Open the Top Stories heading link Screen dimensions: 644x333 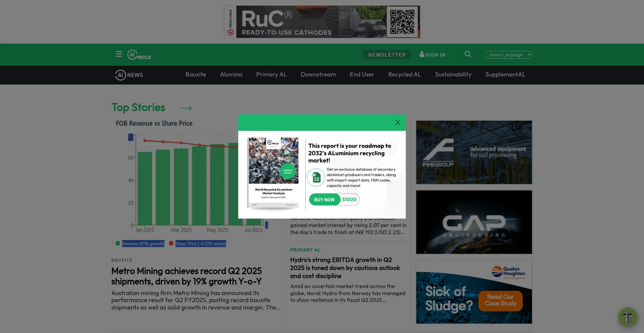[138, 108]
